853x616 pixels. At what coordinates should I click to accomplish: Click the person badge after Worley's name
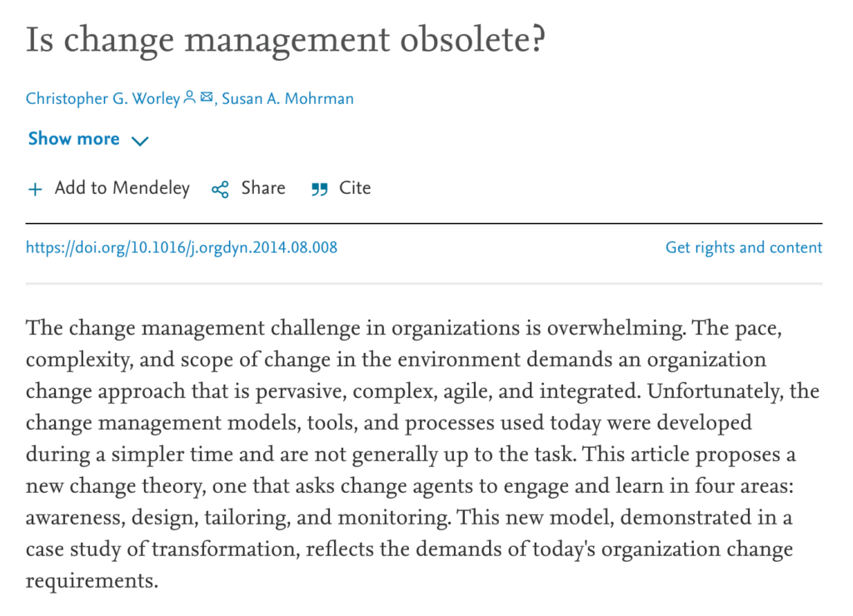click(x=189, y=97)
